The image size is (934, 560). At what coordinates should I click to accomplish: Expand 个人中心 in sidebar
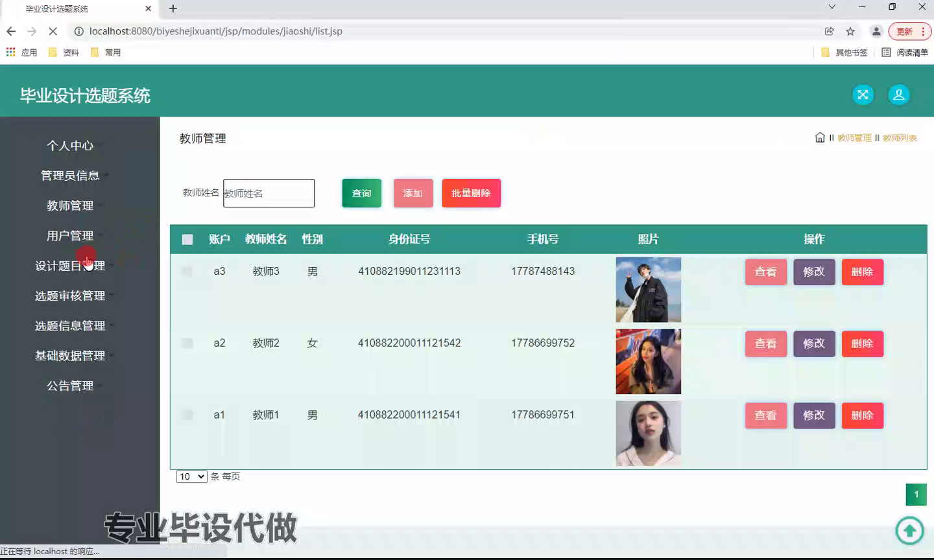(70, 146)
